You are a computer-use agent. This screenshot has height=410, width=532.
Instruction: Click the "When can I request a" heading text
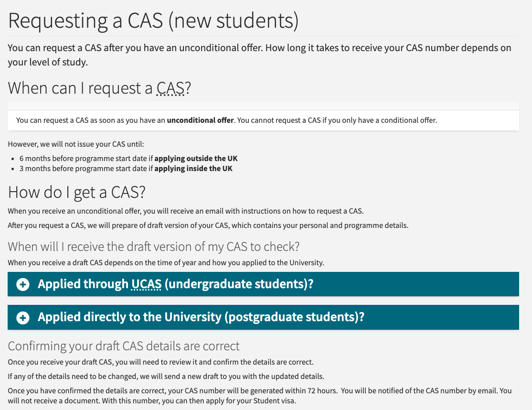(x=81, y=88)
